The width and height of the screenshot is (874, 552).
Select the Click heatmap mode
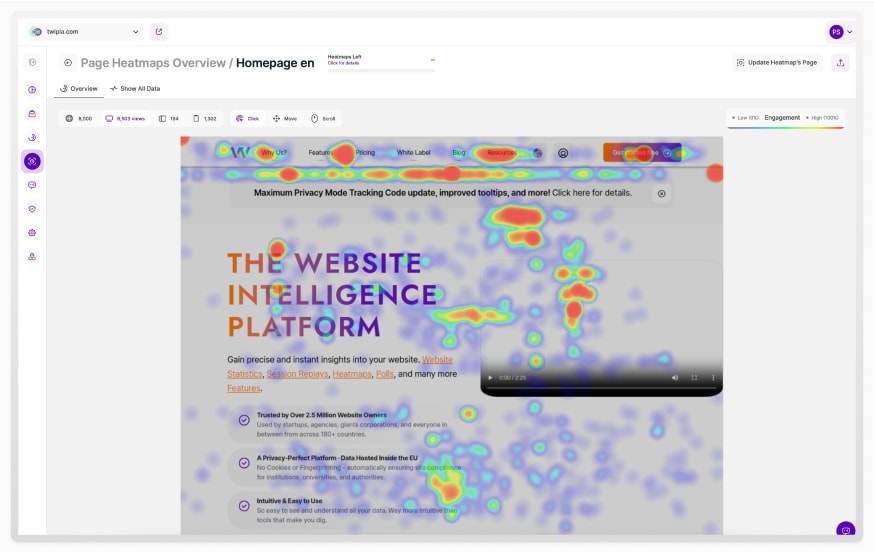(247, 118)
